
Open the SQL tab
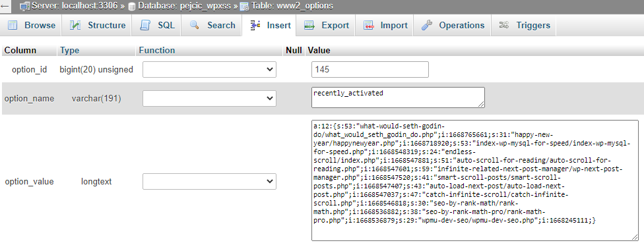pos(157,26)
